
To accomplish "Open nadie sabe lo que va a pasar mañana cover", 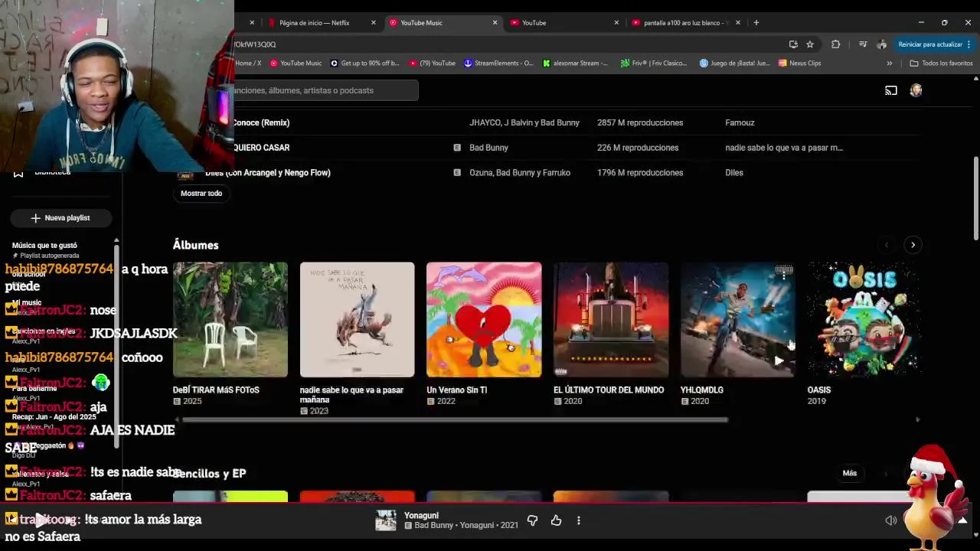I will tap(357, 320).
